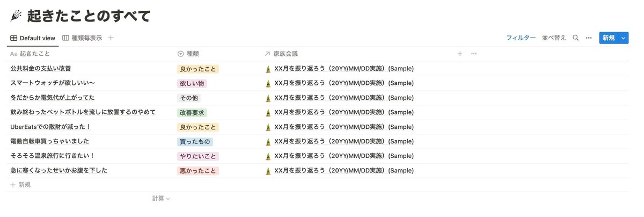Click the tree icon in the first row

click(268, 69)
